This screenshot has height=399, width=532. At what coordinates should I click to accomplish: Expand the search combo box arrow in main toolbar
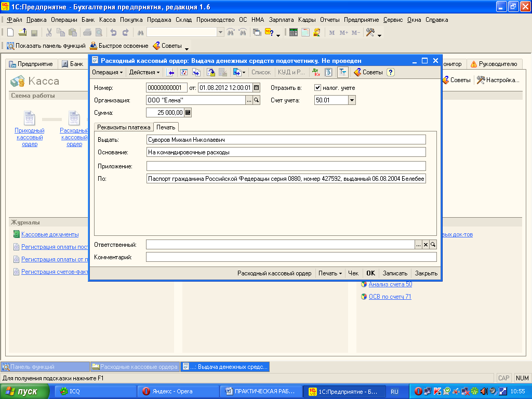pyautogui.click(x=220, y=33)
